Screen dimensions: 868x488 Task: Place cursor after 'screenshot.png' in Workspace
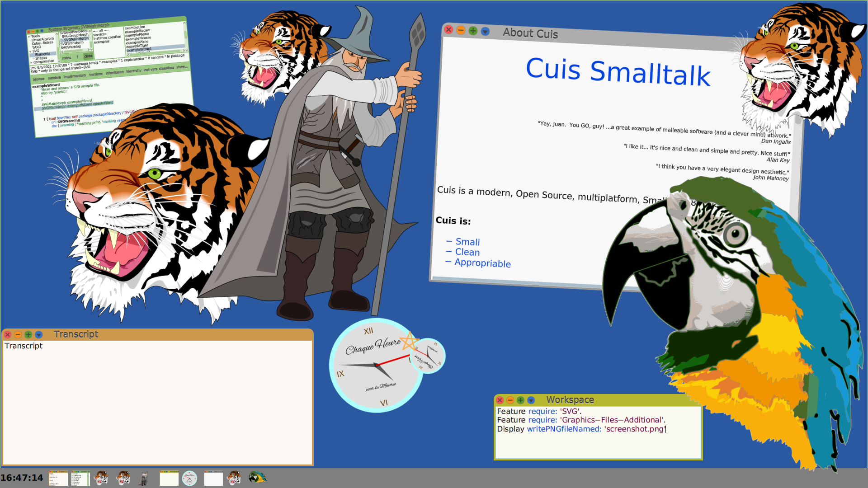pos(666,429)
